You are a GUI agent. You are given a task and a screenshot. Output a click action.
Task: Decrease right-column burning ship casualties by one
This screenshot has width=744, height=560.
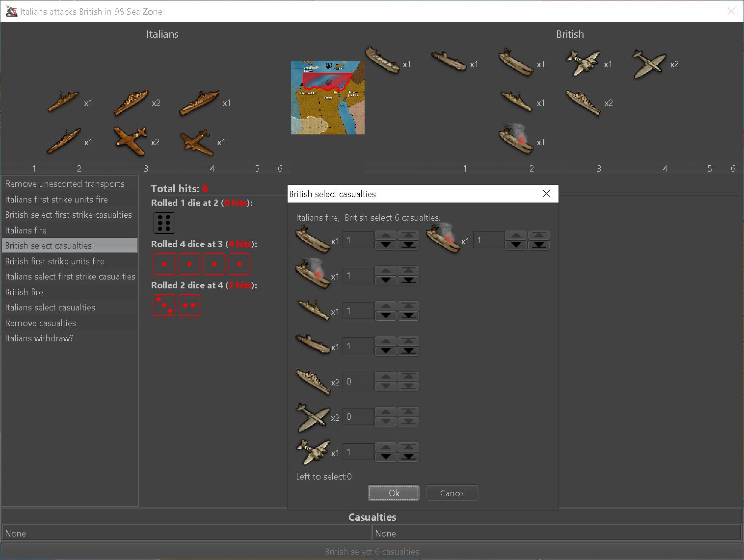tap(516, 245)
